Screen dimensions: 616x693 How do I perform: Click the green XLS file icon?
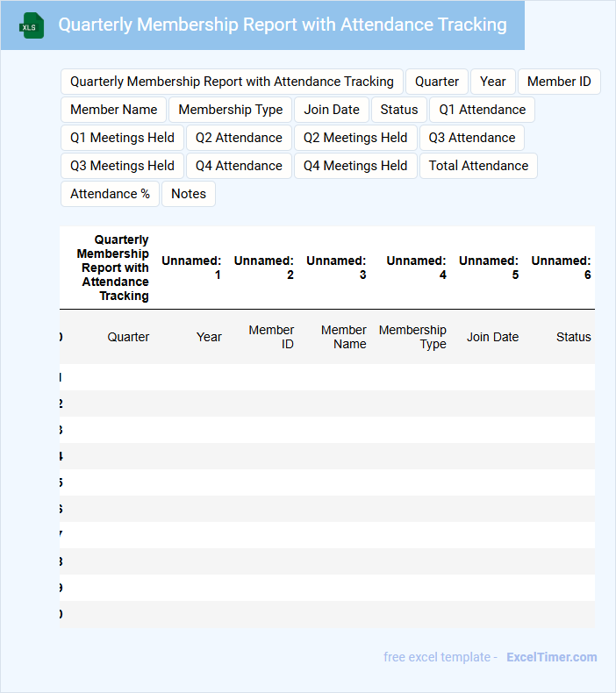[32, 25]
